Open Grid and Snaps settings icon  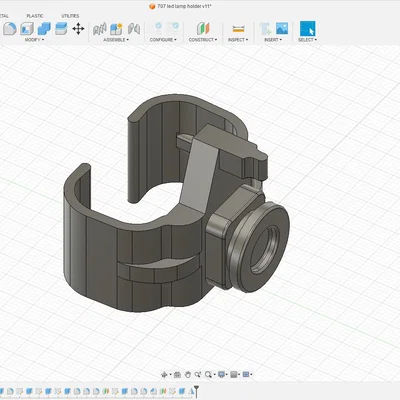[x=234, y=375]
